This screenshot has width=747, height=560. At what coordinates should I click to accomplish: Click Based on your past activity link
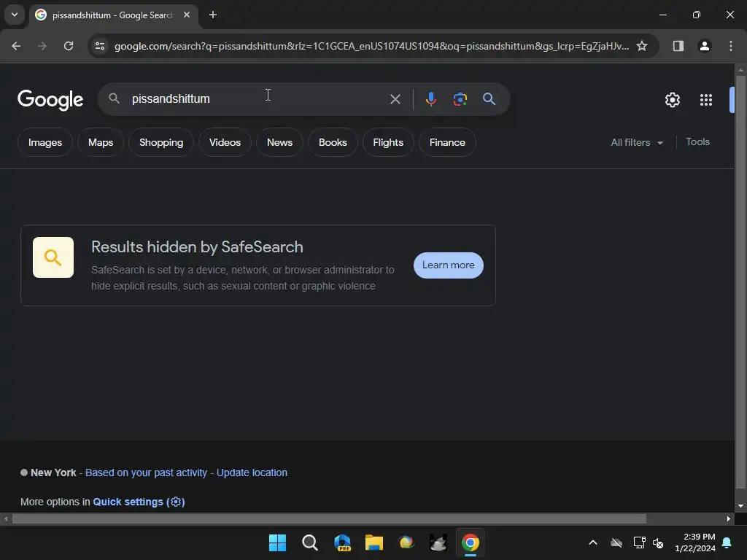(146, 472)
